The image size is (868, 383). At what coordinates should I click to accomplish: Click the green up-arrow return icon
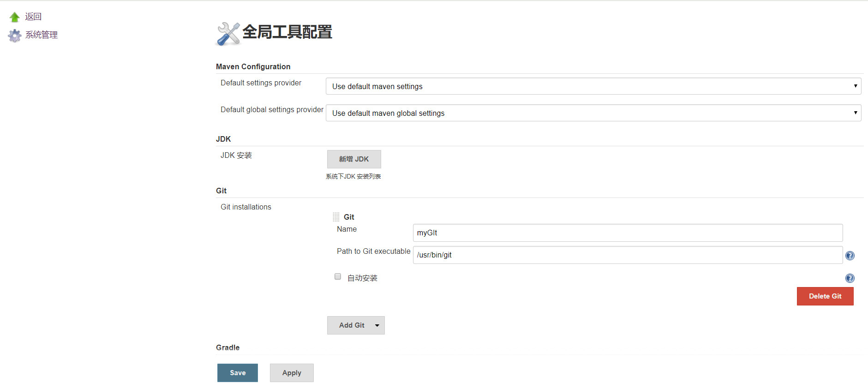click(x=14, y=17)
